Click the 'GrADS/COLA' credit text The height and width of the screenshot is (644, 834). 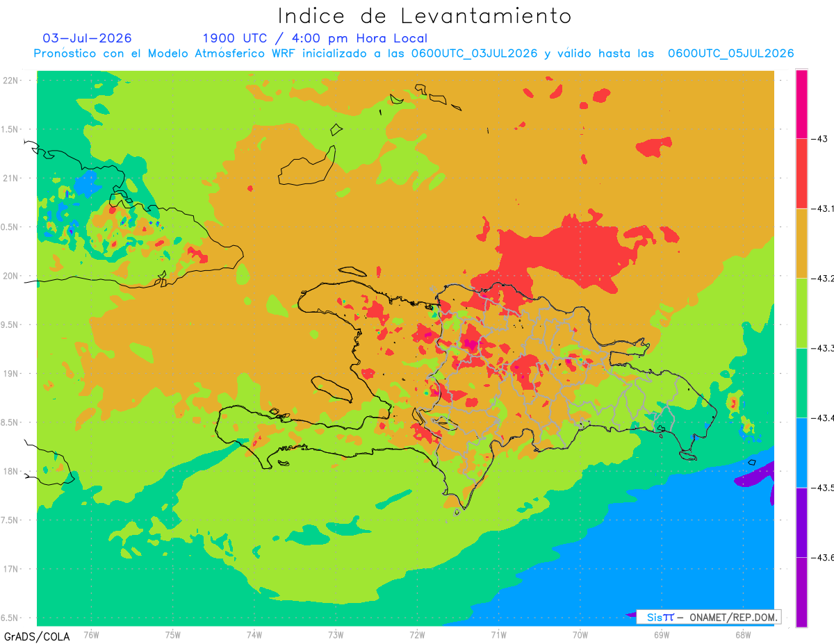coord(37,636)
